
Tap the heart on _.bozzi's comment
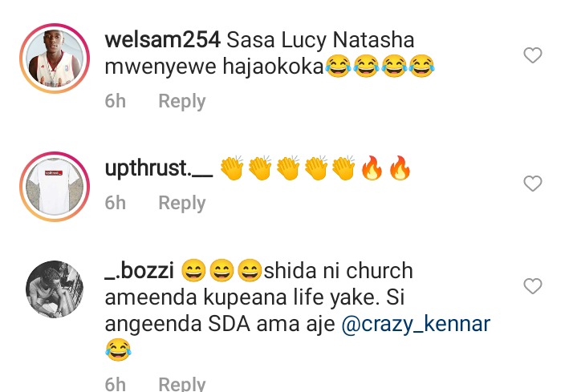click(533, 285)
